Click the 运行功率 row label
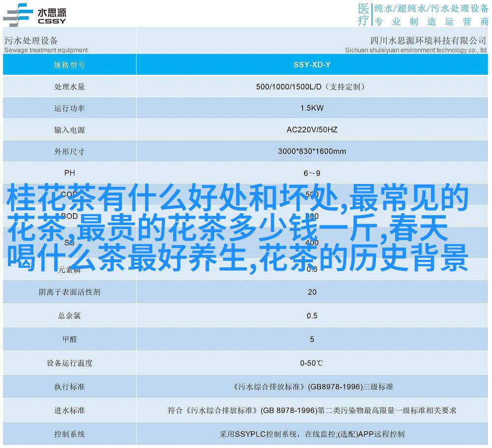Viewport: 492px width, 448px height. (69, 108)
